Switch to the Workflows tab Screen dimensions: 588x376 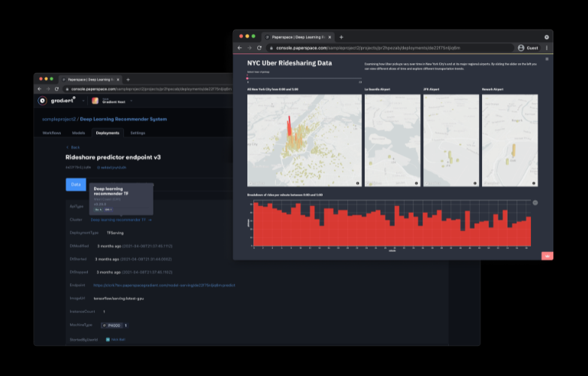[52, 132]
